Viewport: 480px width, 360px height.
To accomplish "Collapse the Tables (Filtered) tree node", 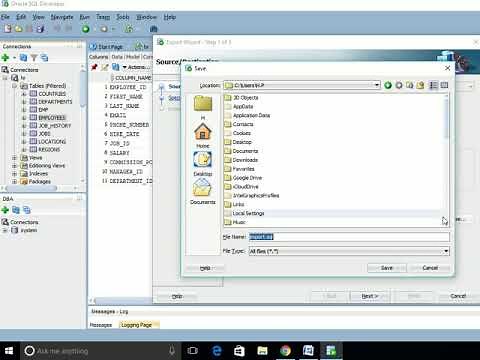I will click(x=14, y=86).
